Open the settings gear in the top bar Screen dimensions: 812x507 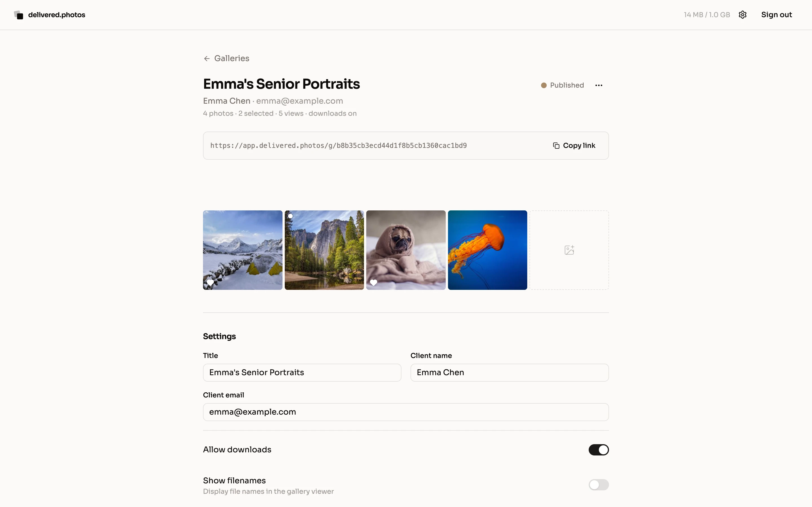(x=742, y=14)
